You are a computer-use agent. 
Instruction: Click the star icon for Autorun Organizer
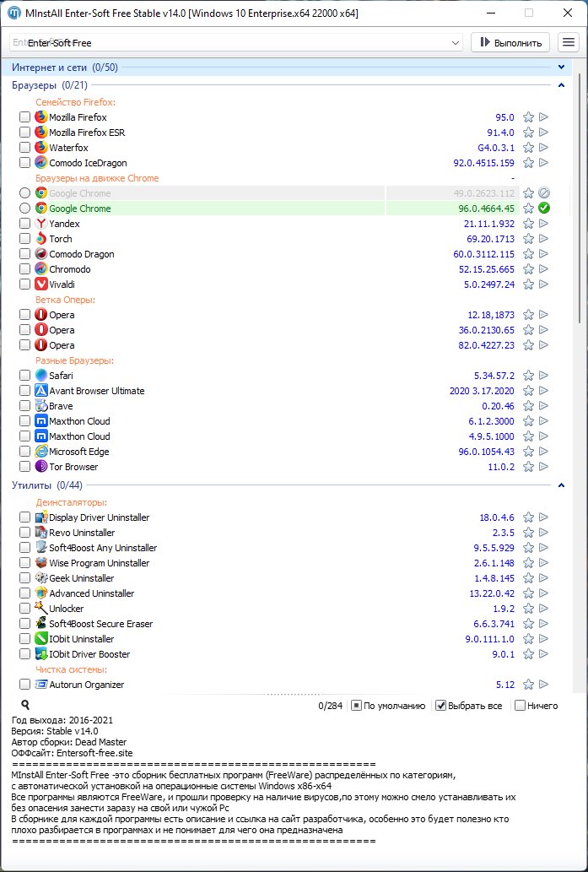point(529,685)
